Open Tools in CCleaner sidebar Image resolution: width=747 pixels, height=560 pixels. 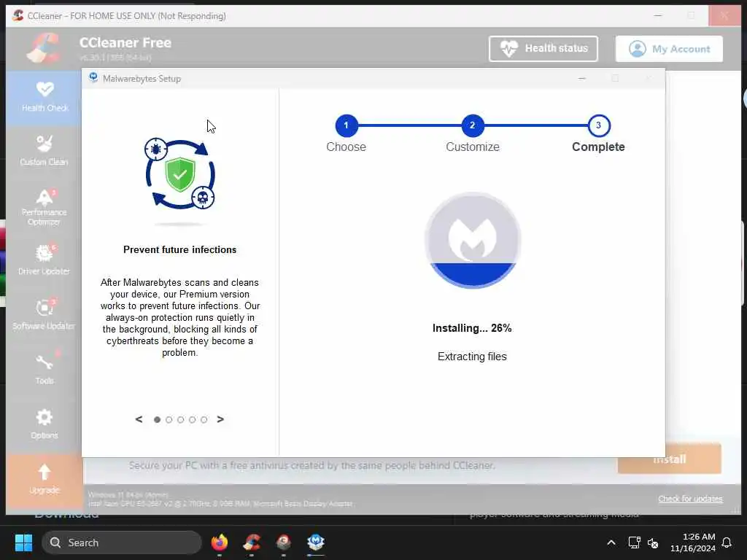(x=44, y=369)
